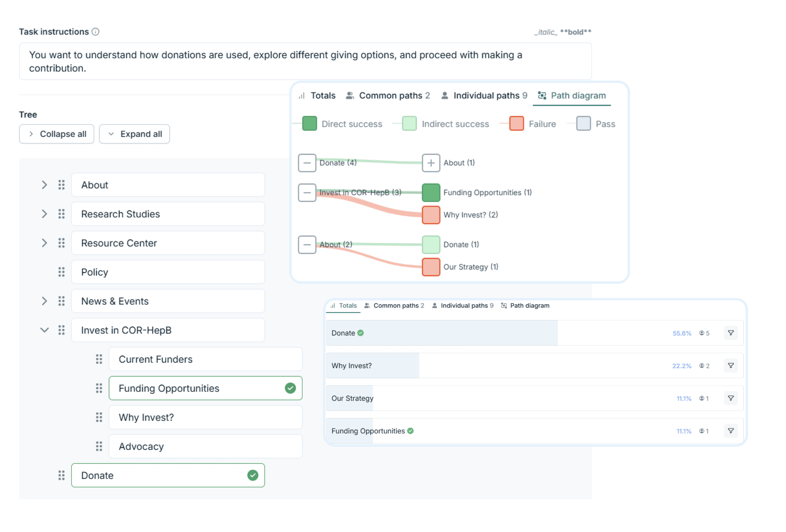Click the filter icon on the Donate row
The height and width of the screenshot is (532, 786).
(731, 333)
